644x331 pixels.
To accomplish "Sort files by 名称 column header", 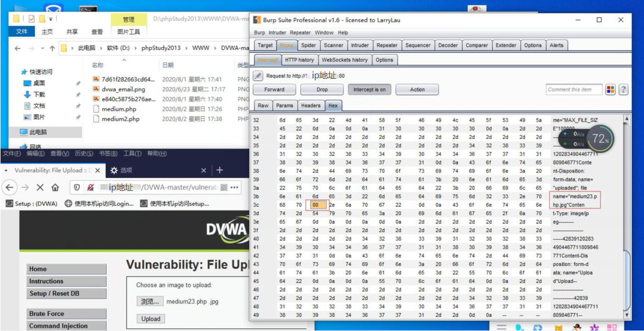I will (x=97, y=65).
